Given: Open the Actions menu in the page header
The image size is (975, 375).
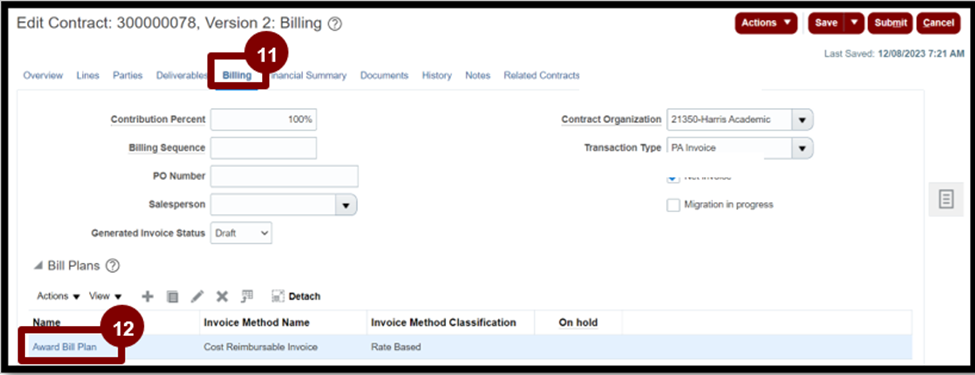Looking at the screenshot, I should pyautogui.click(x=766, y=23).
